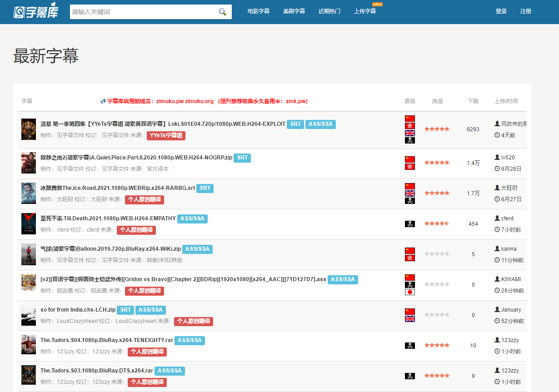Toggle the SRT tag on the Ice.Road subtitle

205,188
